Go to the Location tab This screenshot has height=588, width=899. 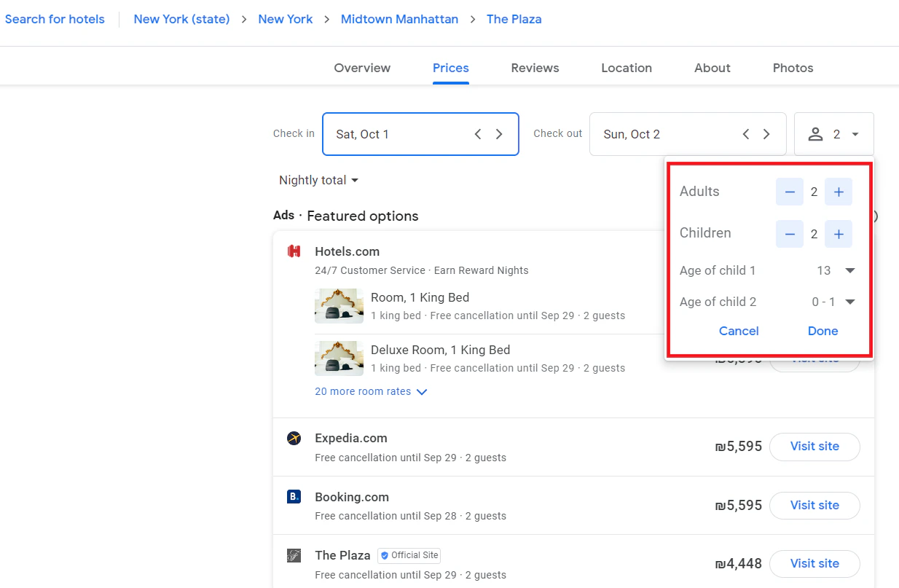coord(627,68)
